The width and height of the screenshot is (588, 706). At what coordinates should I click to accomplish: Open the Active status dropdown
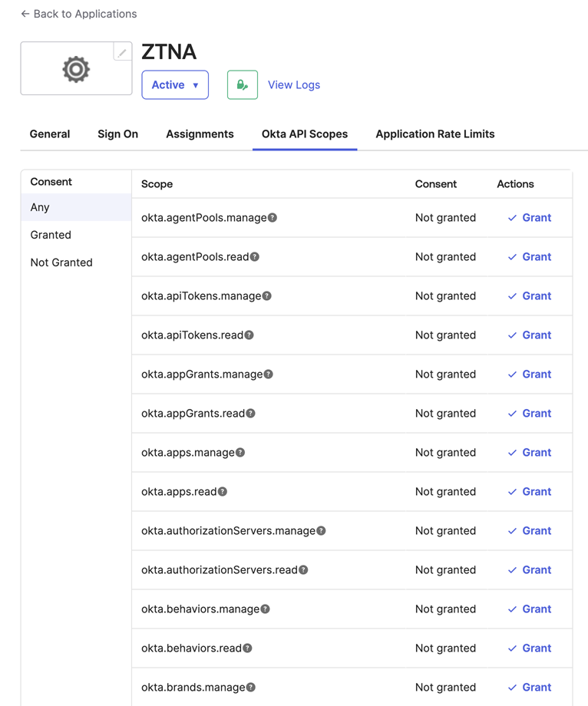click(x=175, y=85)
